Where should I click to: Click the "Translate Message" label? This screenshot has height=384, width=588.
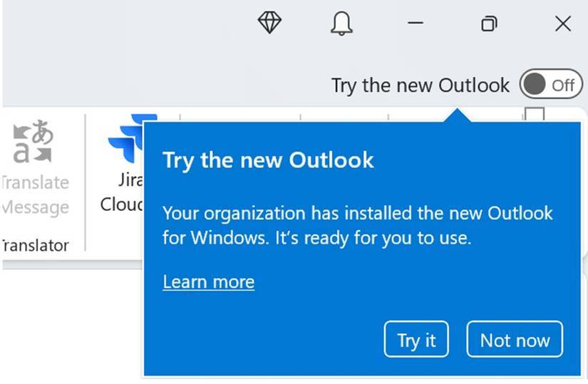click(x=35, y=194)
